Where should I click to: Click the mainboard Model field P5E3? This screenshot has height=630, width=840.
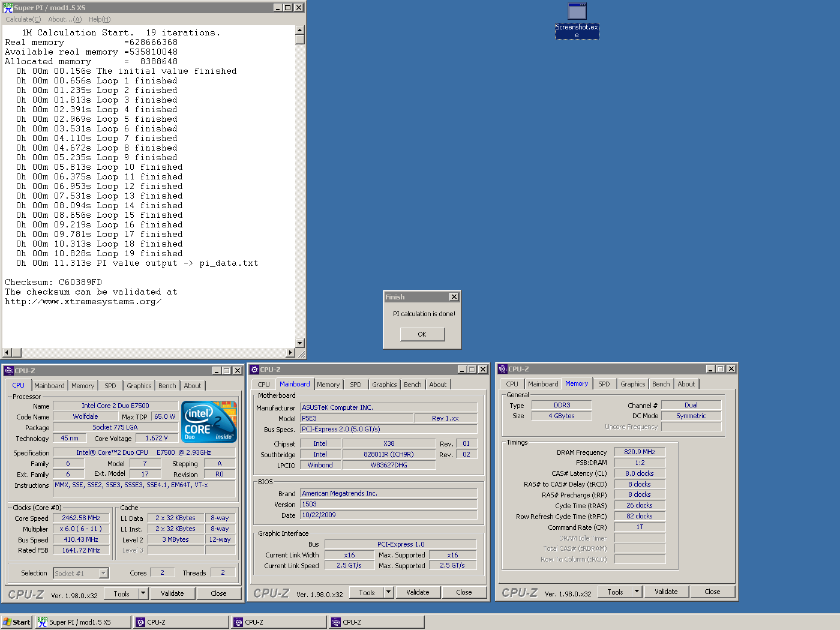coord(356,418)
